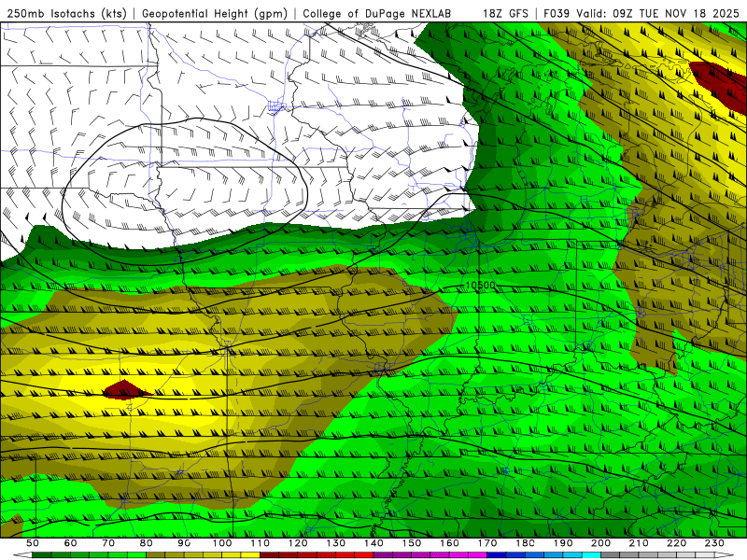Screen dimensions: 747x560
Task: Click the "60" color scale label
Action: coord(71,543)
